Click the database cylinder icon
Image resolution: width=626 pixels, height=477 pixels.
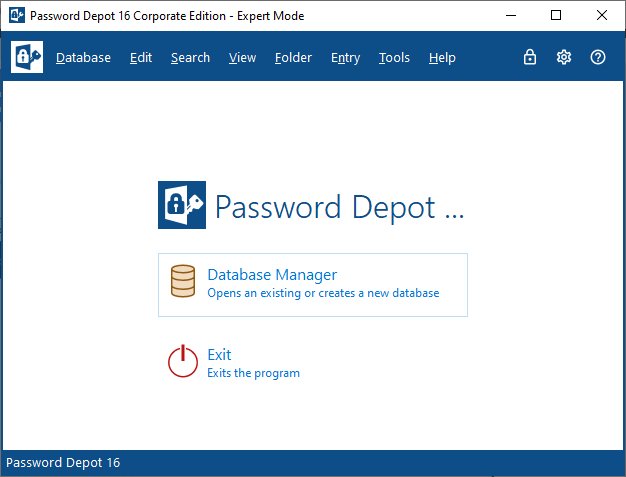click(x=183, y=281)
